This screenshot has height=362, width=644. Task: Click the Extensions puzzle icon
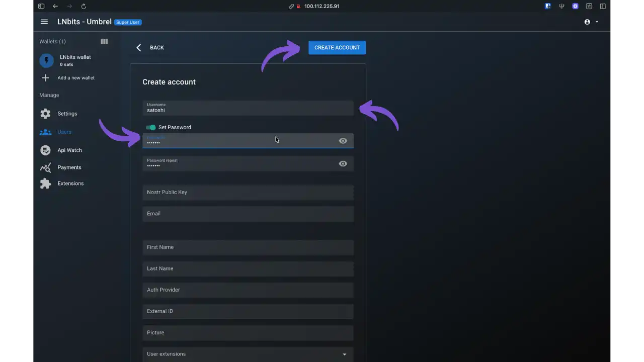pos(45,184)
